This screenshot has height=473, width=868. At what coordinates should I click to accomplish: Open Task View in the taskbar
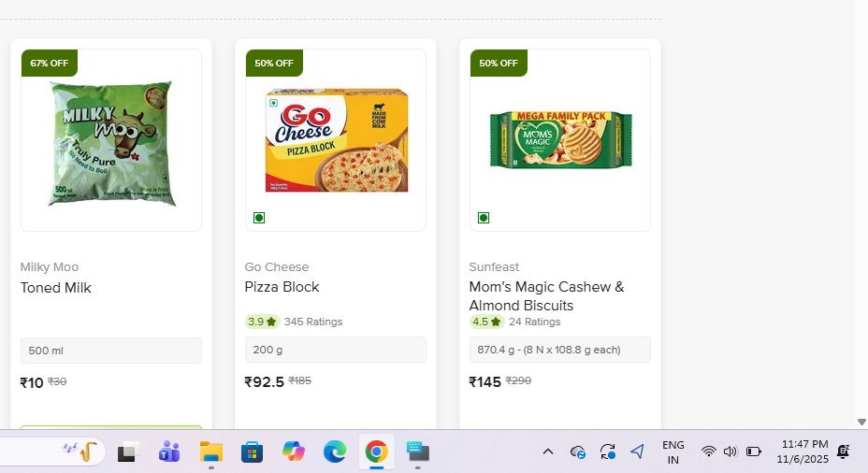pos(127,452)
